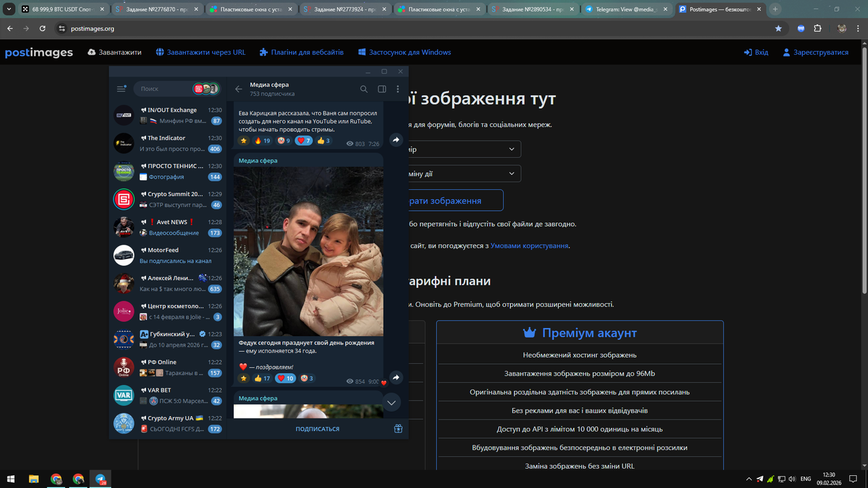Open Telegram's hamburger menu

click(x=122, y=89)
